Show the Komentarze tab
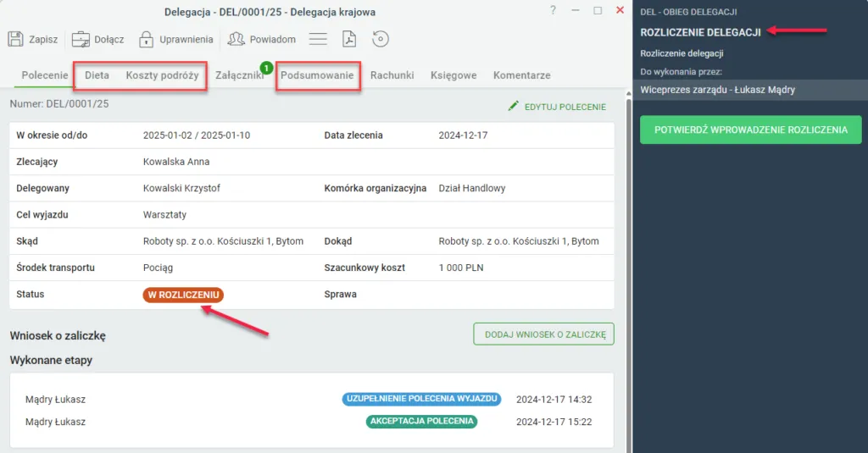 click(x=521, y=75)
